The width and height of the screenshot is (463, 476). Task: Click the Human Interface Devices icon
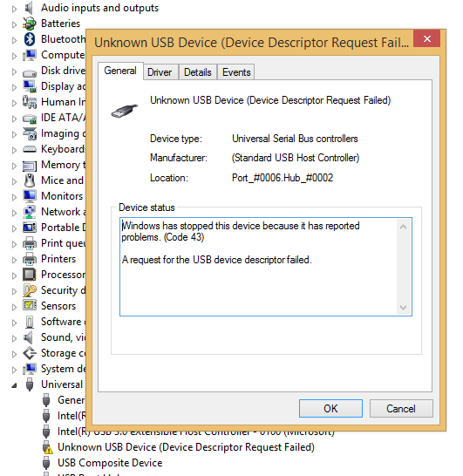[x=30, y=102]
